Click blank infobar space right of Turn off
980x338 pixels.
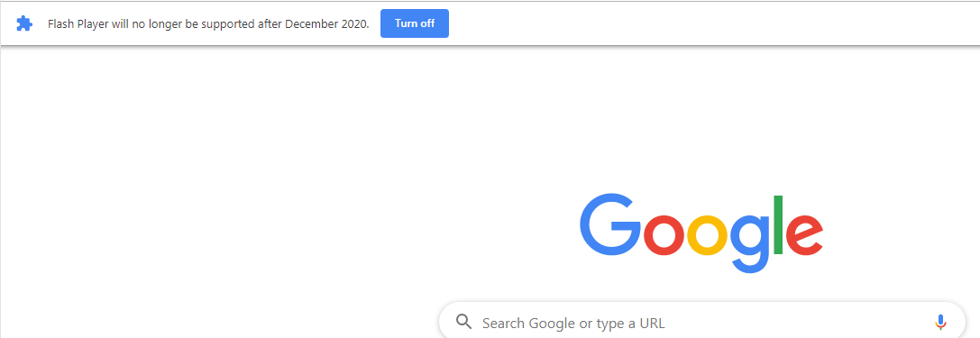pos(712,23)
